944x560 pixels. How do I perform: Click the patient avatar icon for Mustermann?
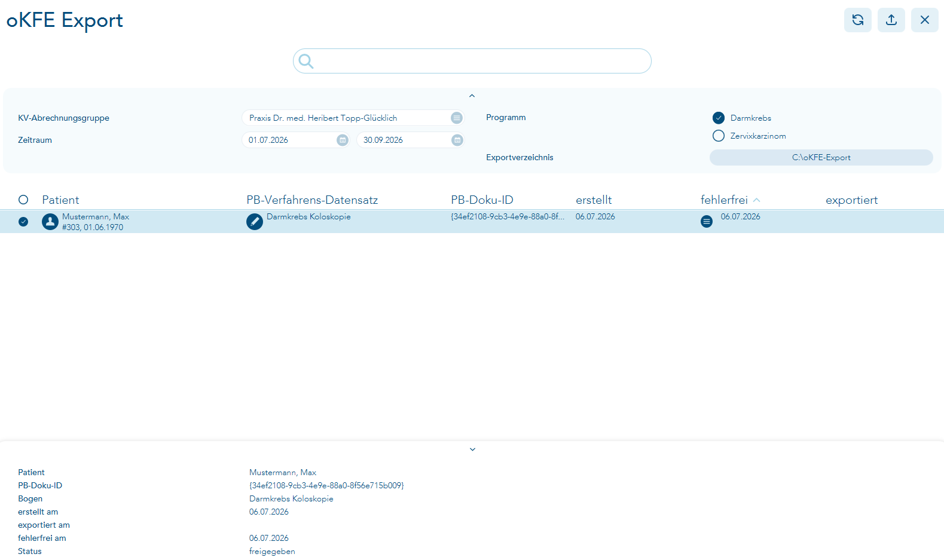pyautogui.click(x=50, y=222)
